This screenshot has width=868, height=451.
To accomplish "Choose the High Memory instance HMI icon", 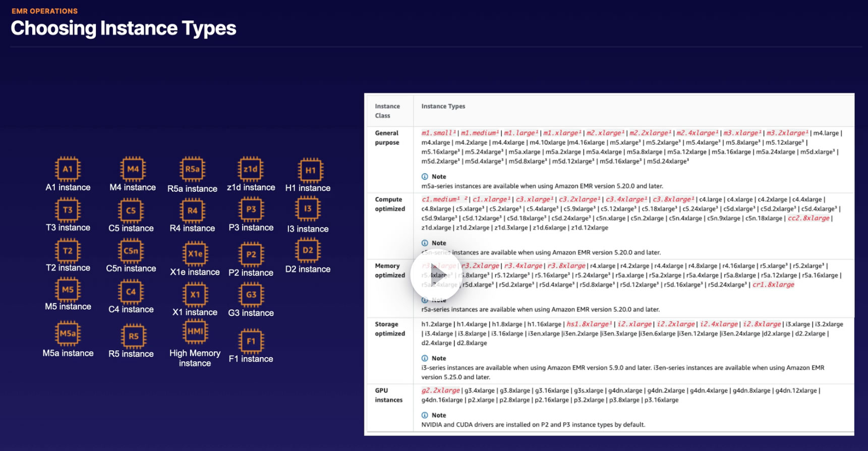I will (195, 331).
